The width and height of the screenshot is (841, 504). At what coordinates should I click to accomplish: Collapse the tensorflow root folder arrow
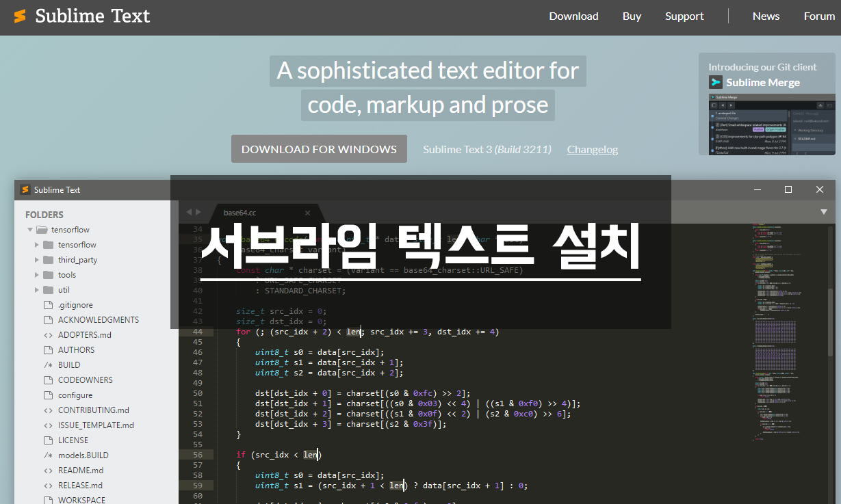[30, 230]
